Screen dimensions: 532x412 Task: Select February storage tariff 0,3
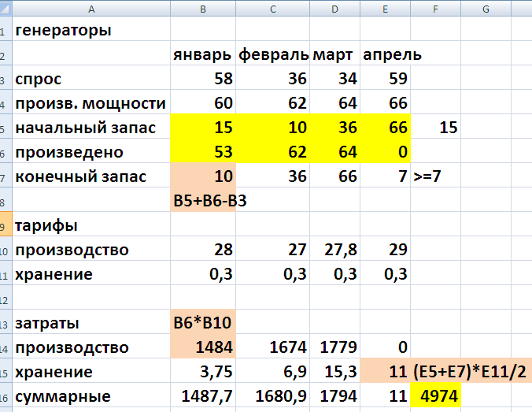click(273, 274)
